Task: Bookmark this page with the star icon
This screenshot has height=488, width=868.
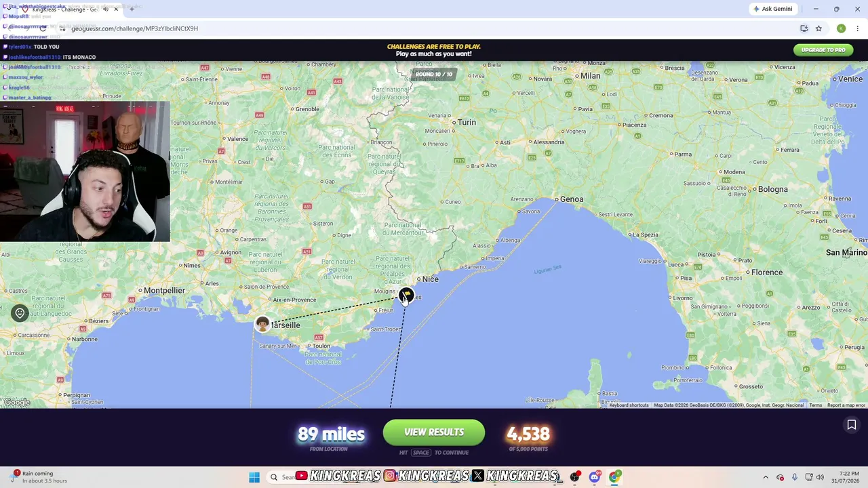Action: coord(818,28)
